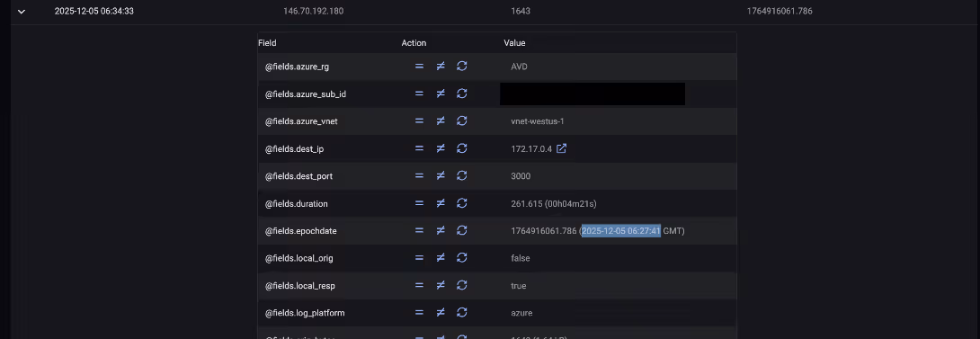
Task: Click the true value for local_resp
Action: [519, 286]
